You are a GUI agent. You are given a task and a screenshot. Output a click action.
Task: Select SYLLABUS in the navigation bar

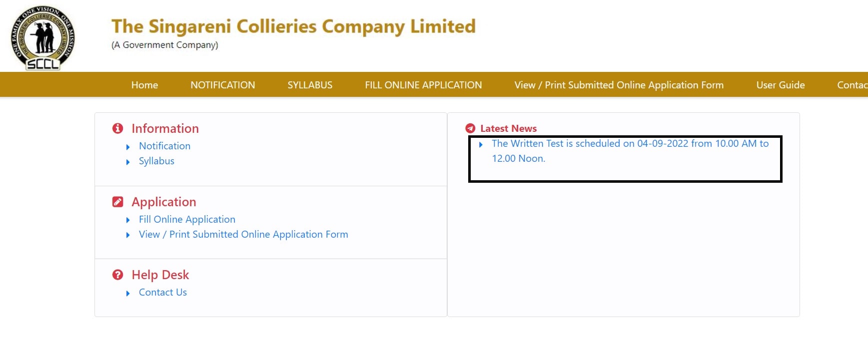[x=310, y=85]
